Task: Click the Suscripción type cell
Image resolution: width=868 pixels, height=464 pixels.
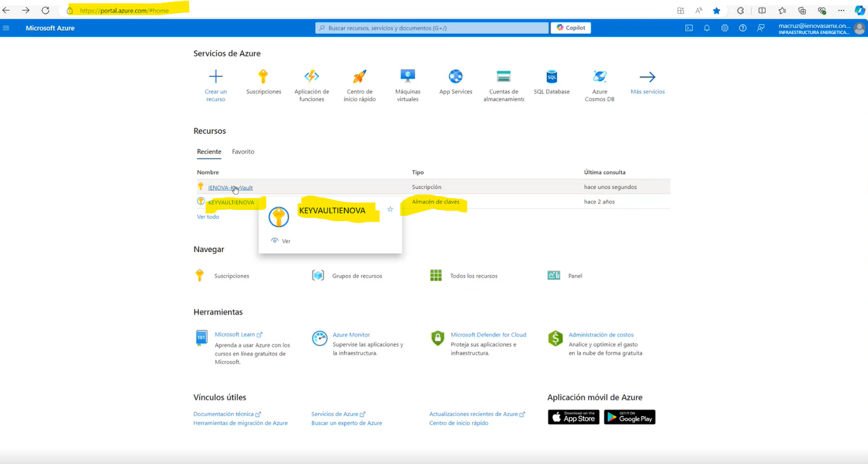Action: (x=427, y=187)
